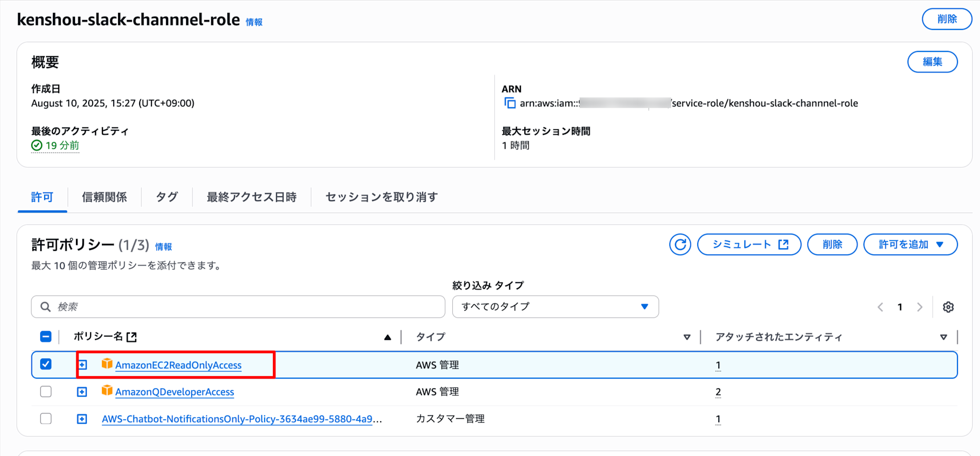Click the 編集 button in summary
This screenshot has height=456, width=980.
coord(932,62)
